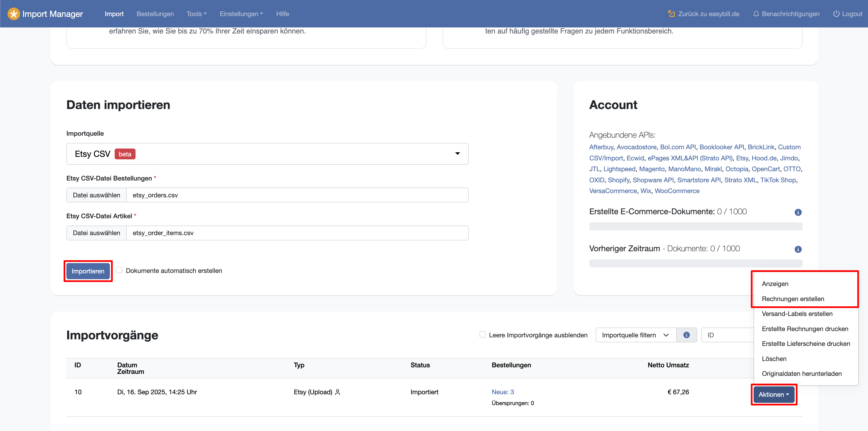
Task: Choose Originaldaten herunterladen menu entry
Action: tap(801, 374)
